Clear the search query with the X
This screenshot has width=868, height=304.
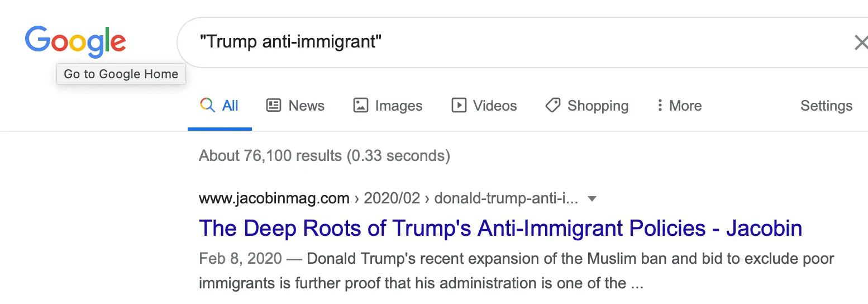point(861,42)
